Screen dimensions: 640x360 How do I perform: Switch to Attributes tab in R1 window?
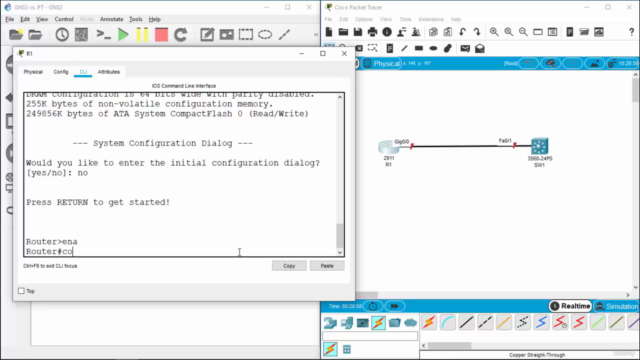[109, 72]
